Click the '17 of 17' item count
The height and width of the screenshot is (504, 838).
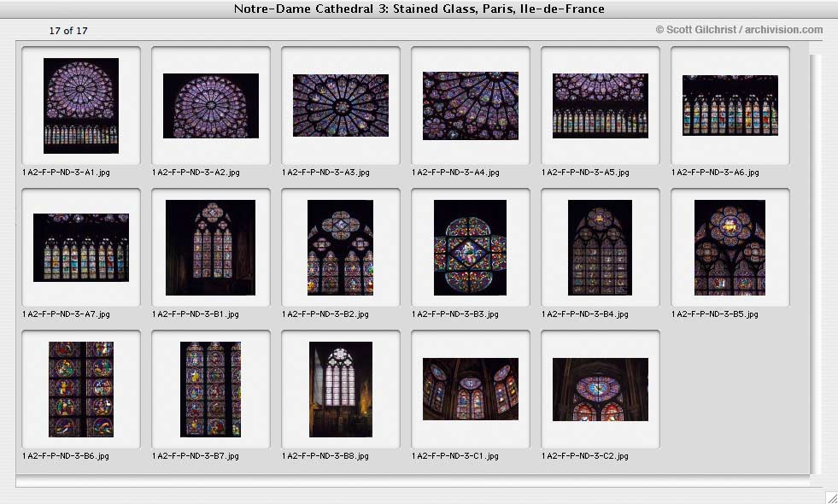(x=68, y=31)
